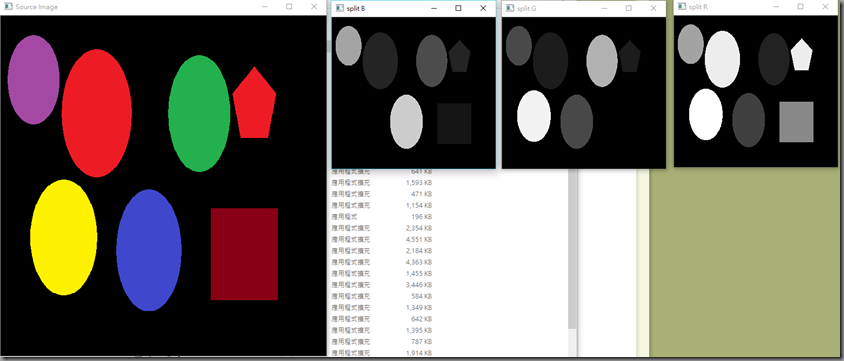Click the white pentagon in split R
Viewport: 844px width, 361px height.
pos(801,55)
